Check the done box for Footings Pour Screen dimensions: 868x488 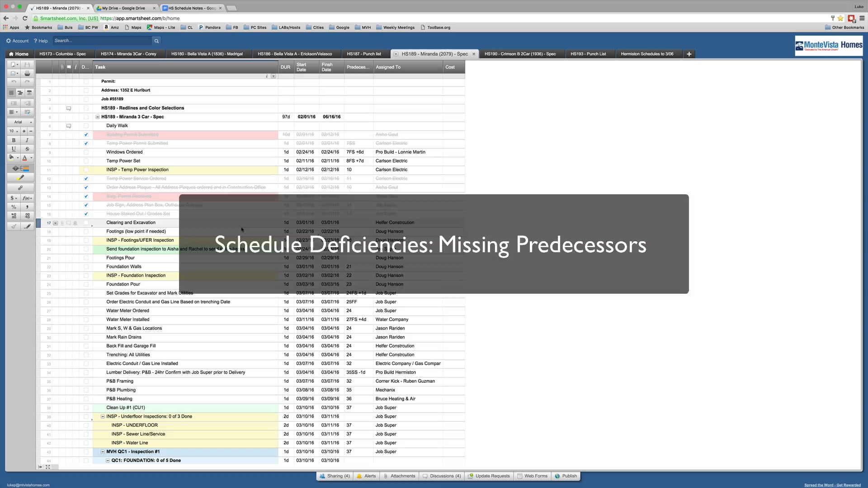86,258
